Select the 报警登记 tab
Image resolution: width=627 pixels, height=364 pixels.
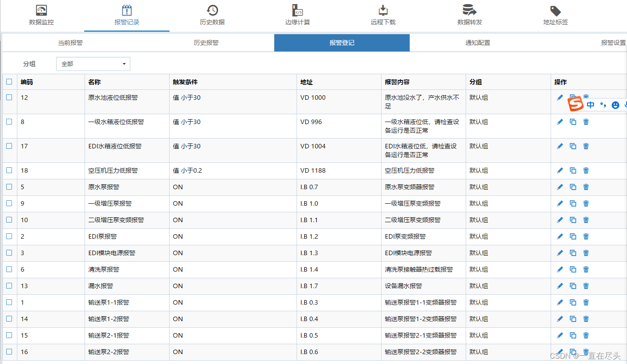click(342, 43)
